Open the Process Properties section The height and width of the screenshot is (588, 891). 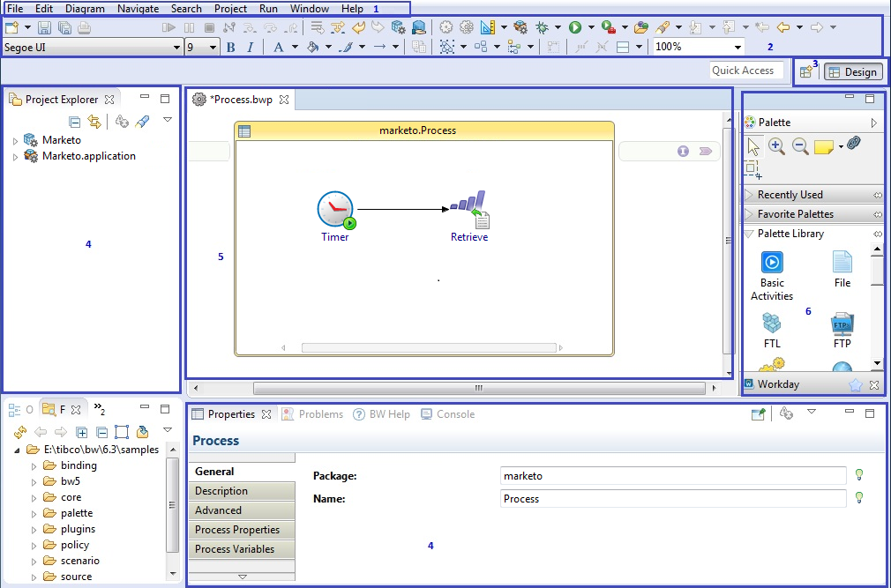point(242,530)
